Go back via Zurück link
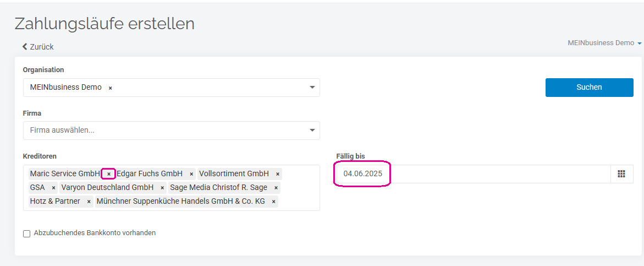The width and height of the screenshot is (644, 266). coord(41,47)
